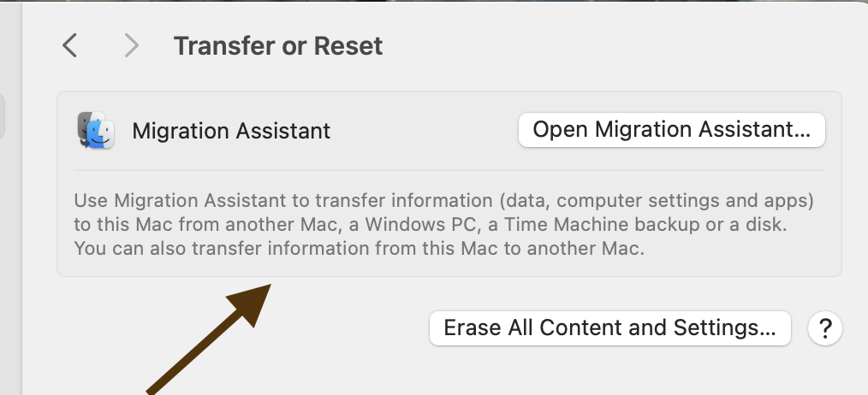The image size is (868, 395).
Task: Open help with the question mark button
Action: tap(825, 327)
